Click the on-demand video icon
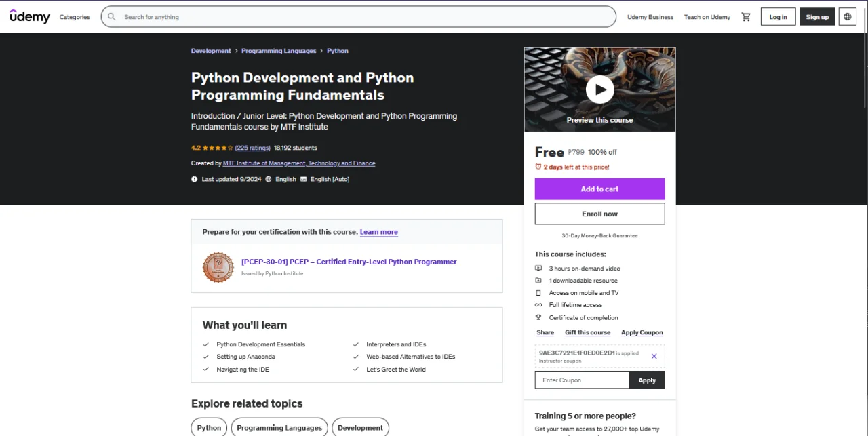Image resolution: width=868 pixels, height=436 pixels. pyautogui.click(x=538, y=269)
